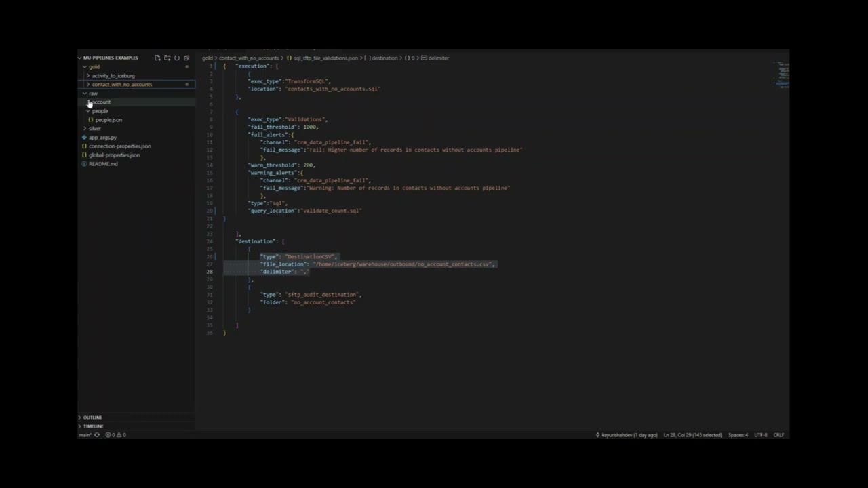Screen dimensions: 868x488
Task: Open global-properties.json file
Action: (x=114, y=155)
